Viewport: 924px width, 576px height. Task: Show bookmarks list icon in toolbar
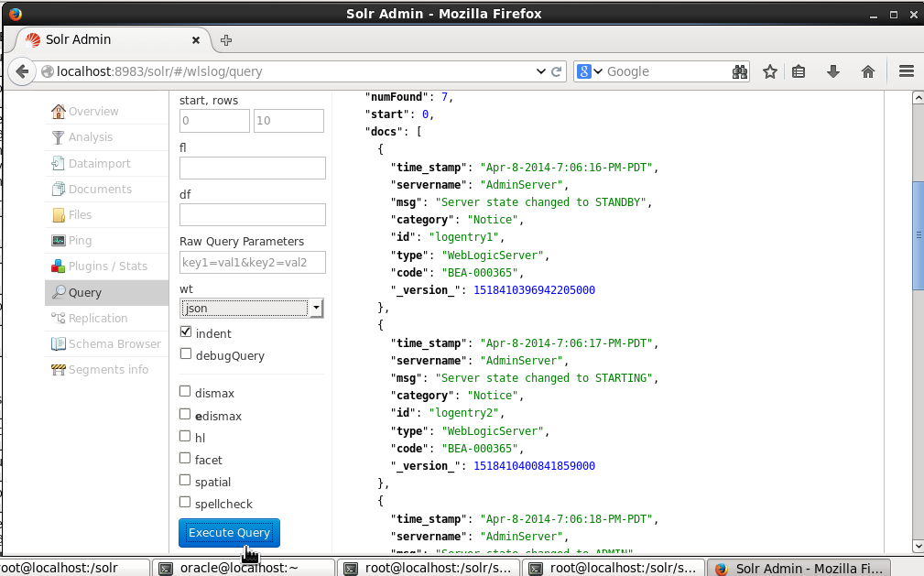799,72
